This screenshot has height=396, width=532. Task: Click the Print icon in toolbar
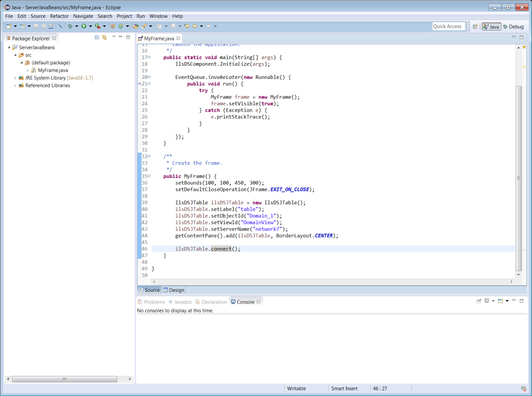pyautogui.click(x=51, y=26)
